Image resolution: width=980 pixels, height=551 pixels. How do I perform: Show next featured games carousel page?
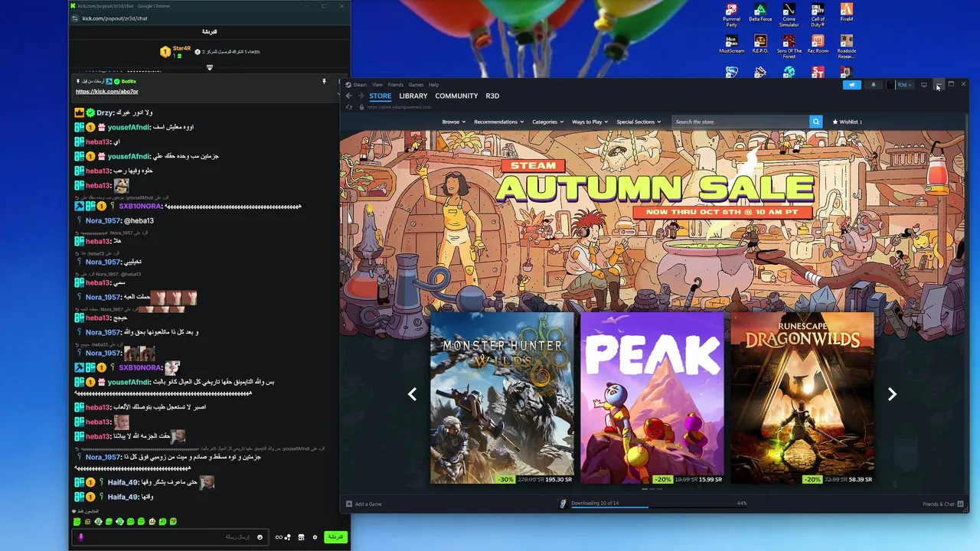click(x=892, y=394)
